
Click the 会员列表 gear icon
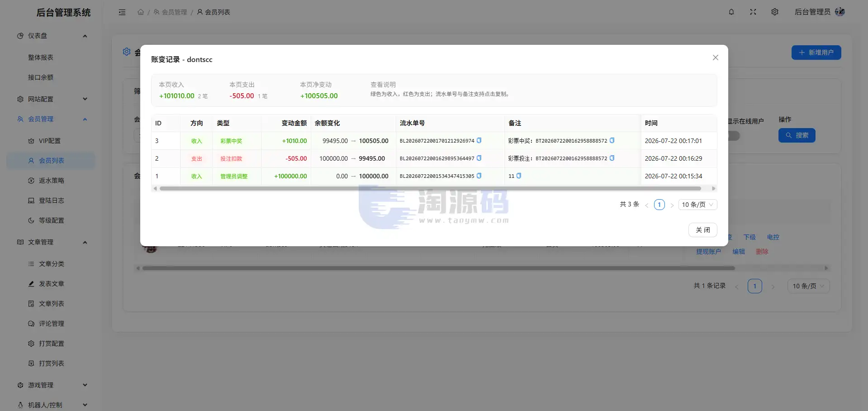127,52
